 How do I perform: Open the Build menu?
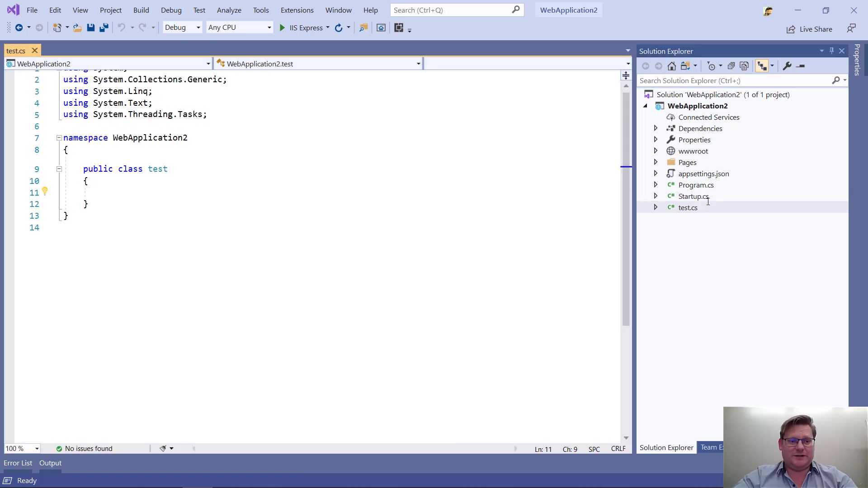click(141, 10)
